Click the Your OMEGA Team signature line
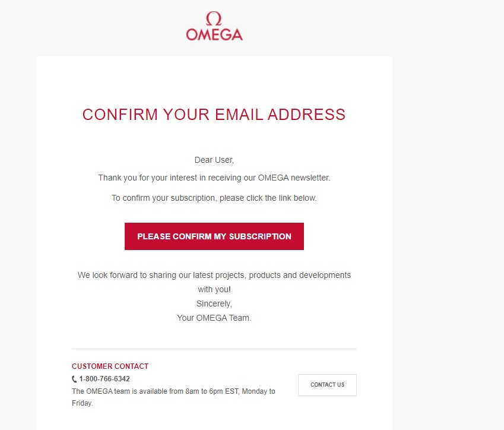Screen dimensions: 504x430 pos(214,318)
